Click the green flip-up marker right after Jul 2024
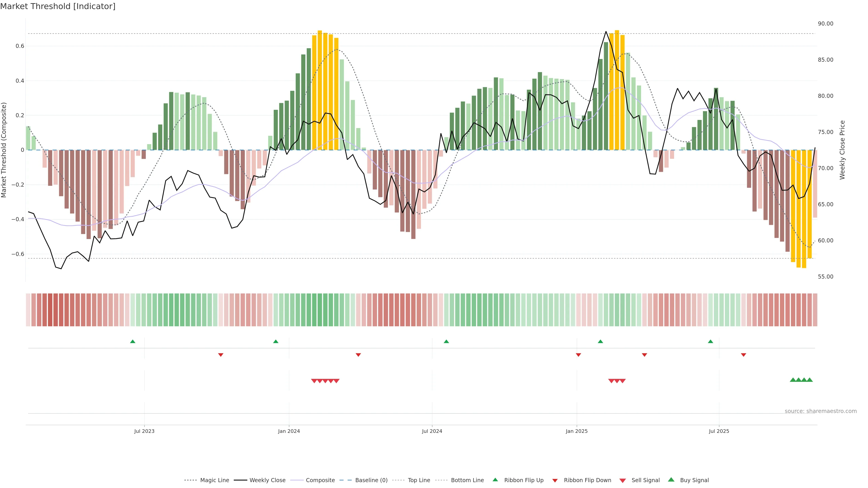The width and height of the screenshot is (868, 488). 446,342
